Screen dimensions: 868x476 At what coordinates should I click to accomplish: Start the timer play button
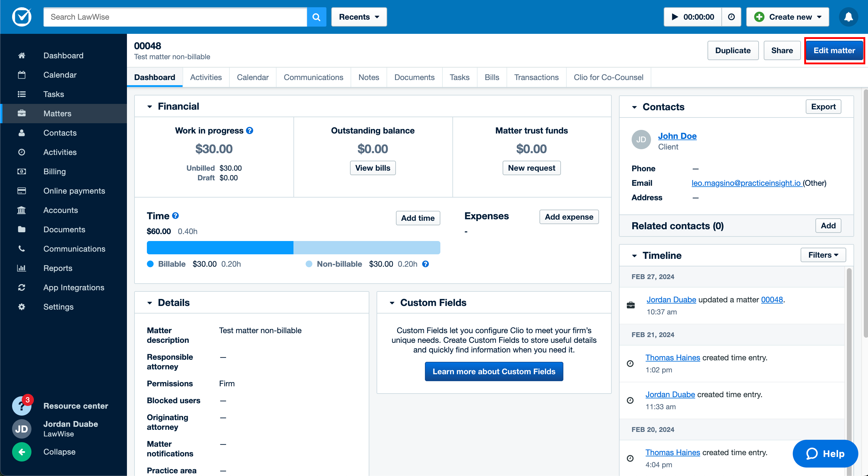675,17
